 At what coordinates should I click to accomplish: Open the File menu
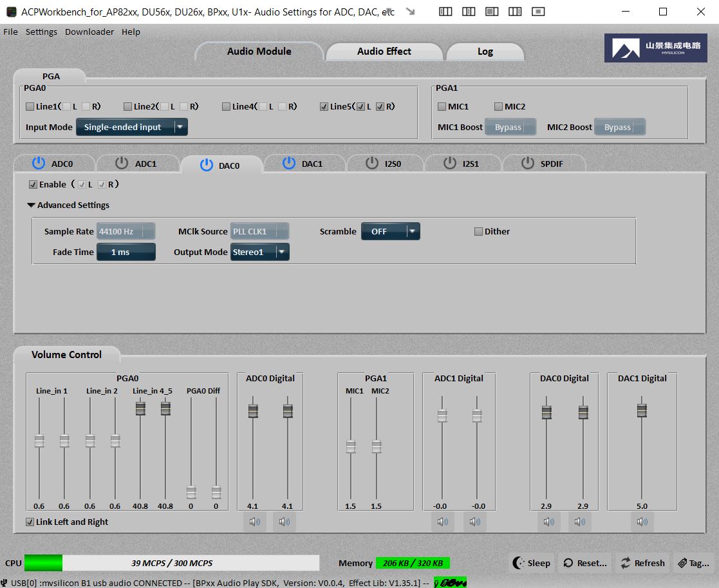[10, 32]
